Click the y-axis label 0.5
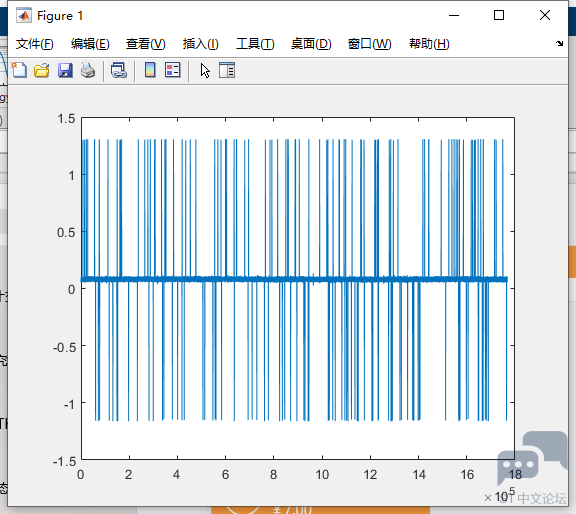Screen dimensions: 576x514 click(66, 233)
